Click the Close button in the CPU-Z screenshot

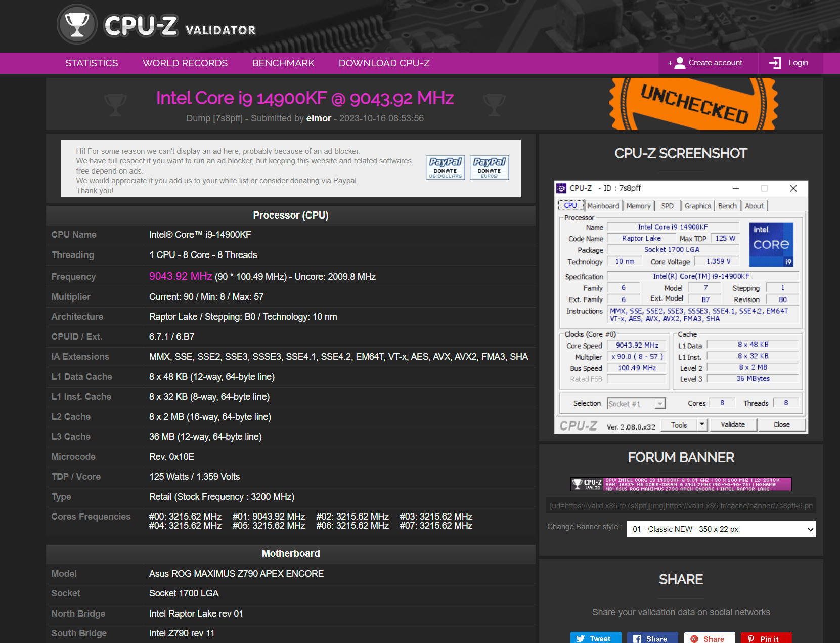coord(781,424)
